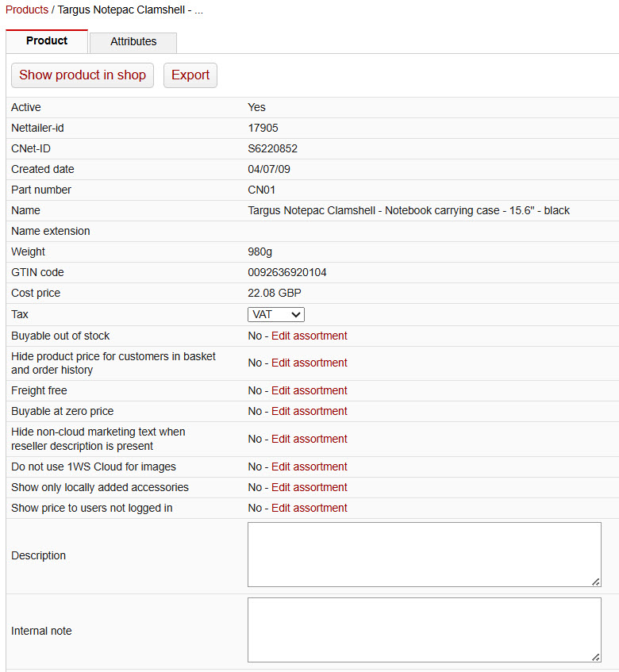619x672 pixels.
Task: Click the Export button
Action: pos(190,75)
